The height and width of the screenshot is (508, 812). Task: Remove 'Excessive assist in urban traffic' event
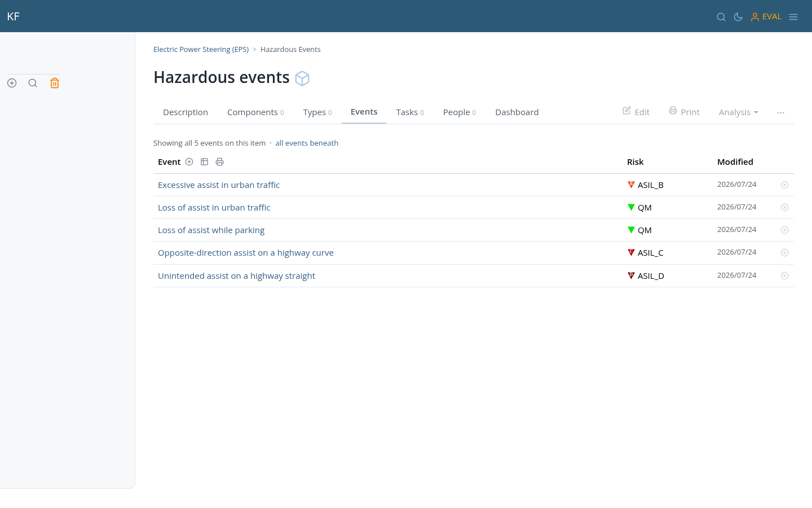click(784, 185)
